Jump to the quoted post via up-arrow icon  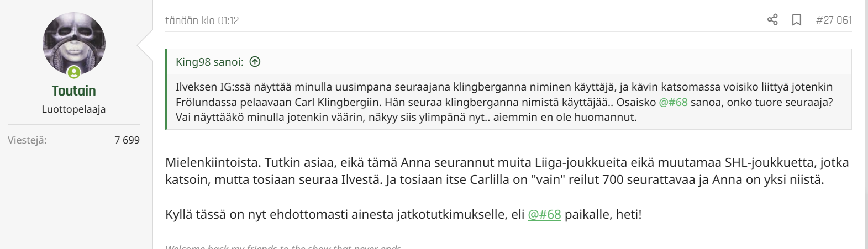255,62
